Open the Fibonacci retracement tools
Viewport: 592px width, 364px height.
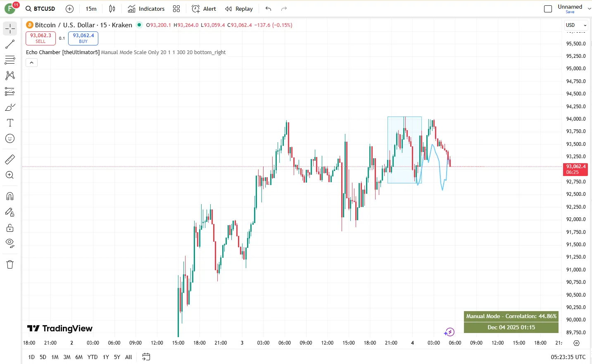pyautogui.click(x=10, y=60)
